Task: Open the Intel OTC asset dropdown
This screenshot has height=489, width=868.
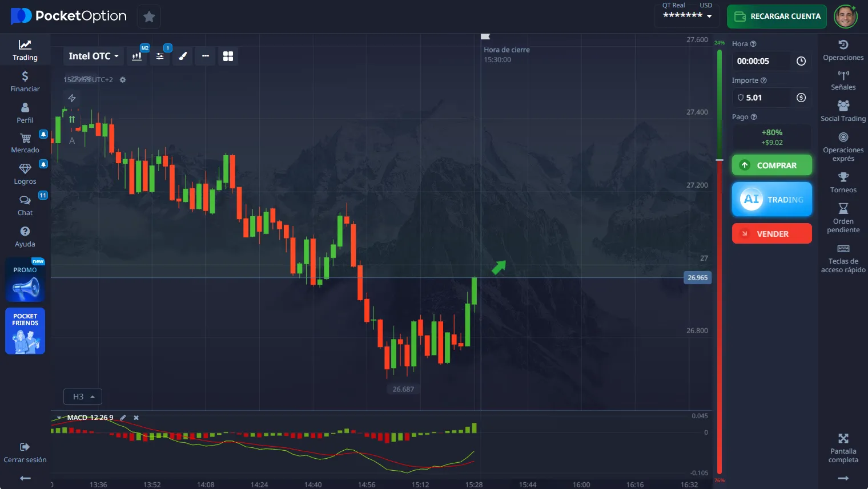Action: coord(94,56)
